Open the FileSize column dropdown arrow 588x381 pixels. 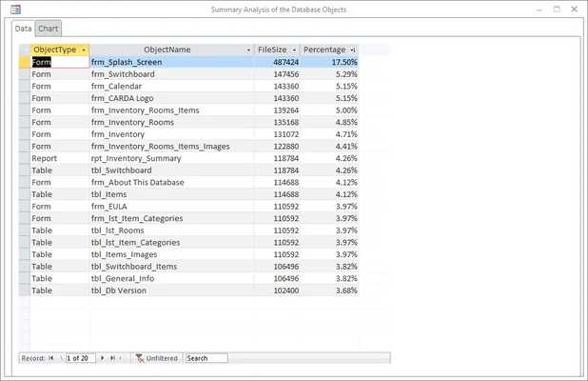tap(294, 49)
